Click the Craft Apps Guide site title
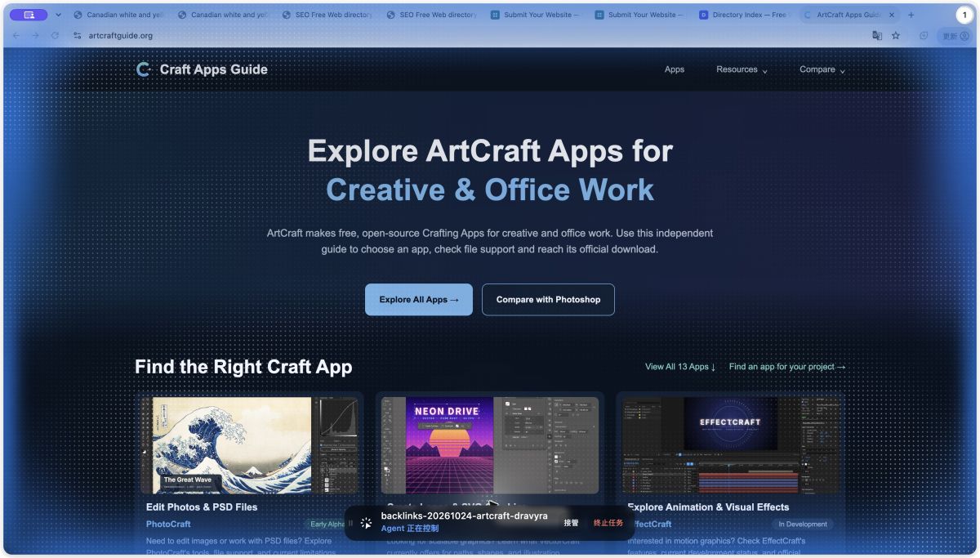Screen dimensions: 980x558 (x=214, y=69)
